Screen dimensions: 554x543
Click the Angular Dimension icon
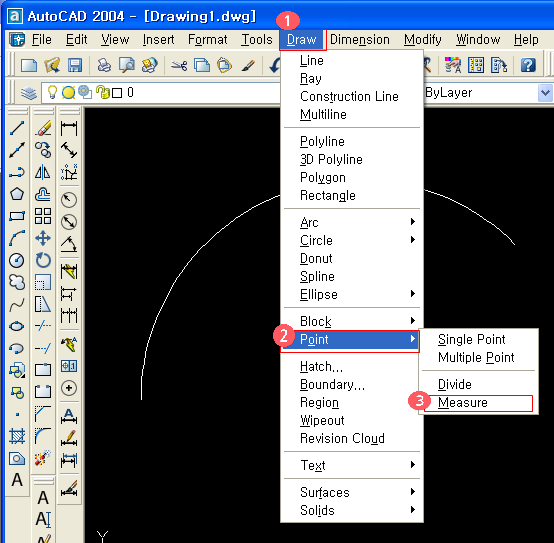(x=69, y=244)
